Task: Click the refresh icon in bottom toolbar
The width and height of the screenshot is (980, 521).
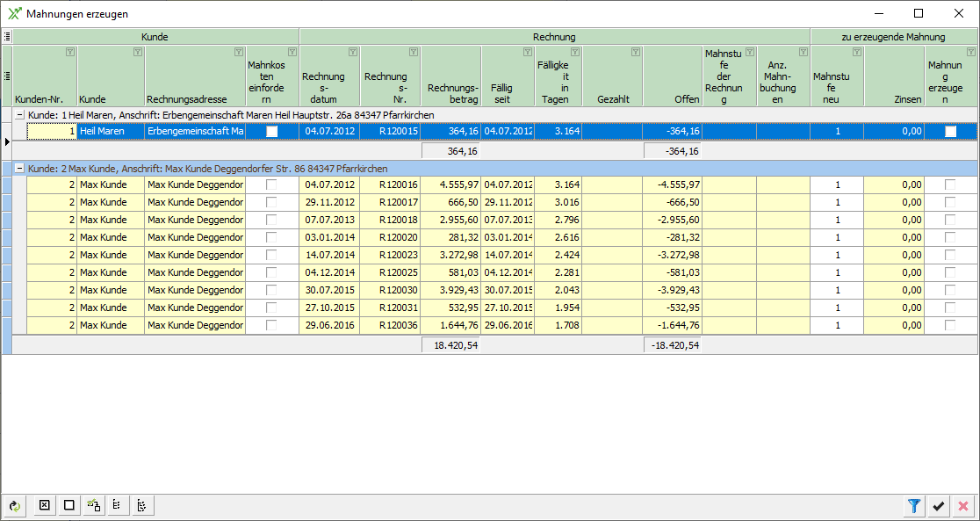Action: click(15, 505)
